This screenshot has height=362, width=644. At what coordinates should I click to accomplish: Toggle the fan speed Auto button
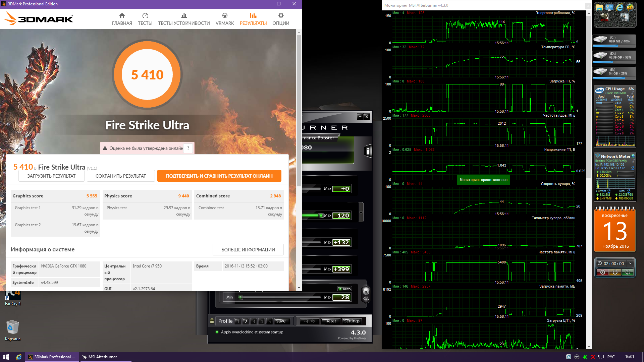344,289
